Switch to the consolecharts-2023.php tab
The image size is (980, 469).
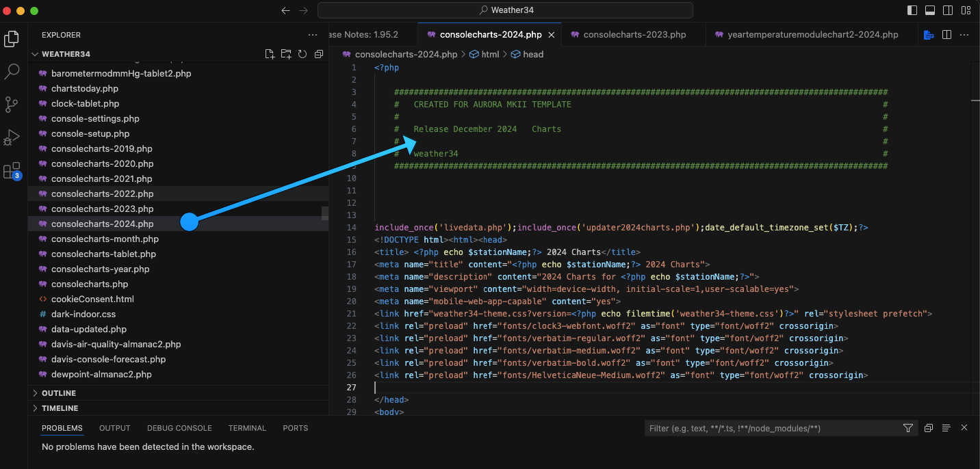pos(634,35)
